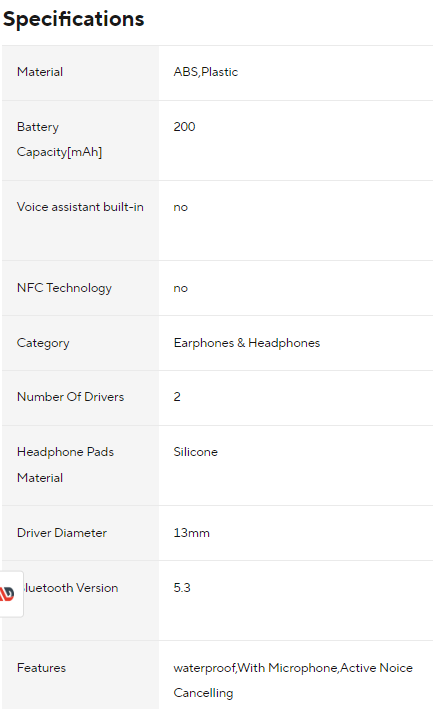The height and width of the screenshot is (709, 433).
Task: Select the 13mm driver diameter value
Action: [192, 533]
